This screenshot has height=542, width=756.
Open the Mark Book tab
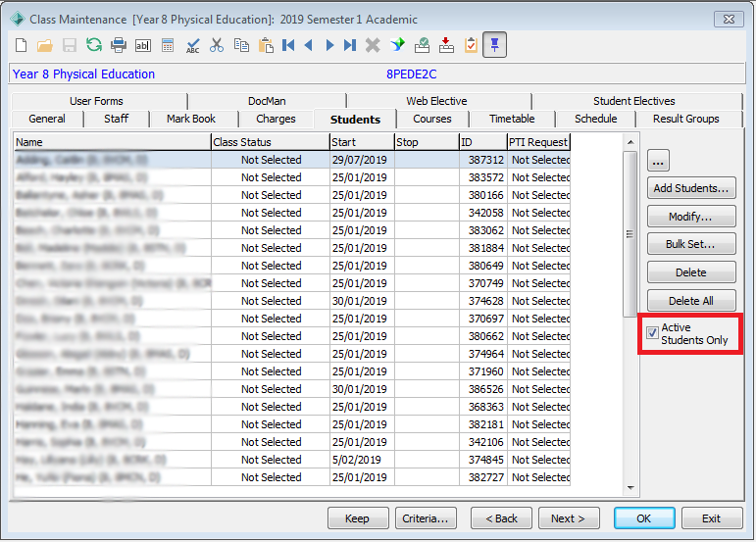click(191, 119)
